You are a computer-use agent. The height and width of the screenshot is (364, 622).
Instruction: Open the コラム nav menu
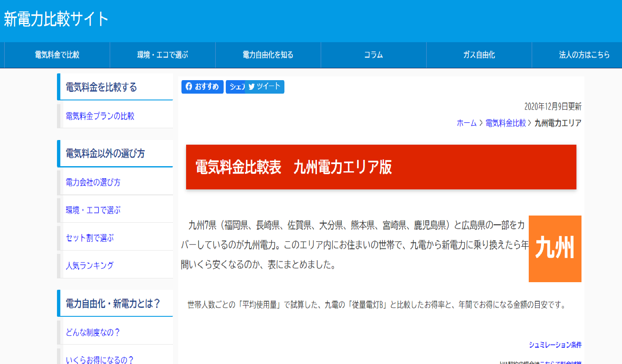point(373,55)
